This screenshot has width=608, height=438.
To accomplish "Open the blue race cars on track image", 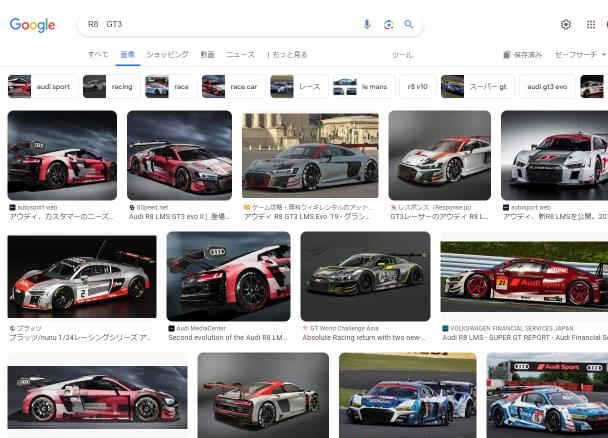I will click(408, 395).
